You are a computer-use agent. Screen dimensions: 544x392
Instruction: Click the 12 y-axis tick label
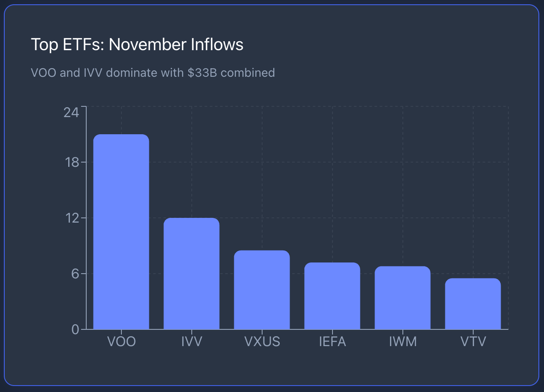coord(71,218)
